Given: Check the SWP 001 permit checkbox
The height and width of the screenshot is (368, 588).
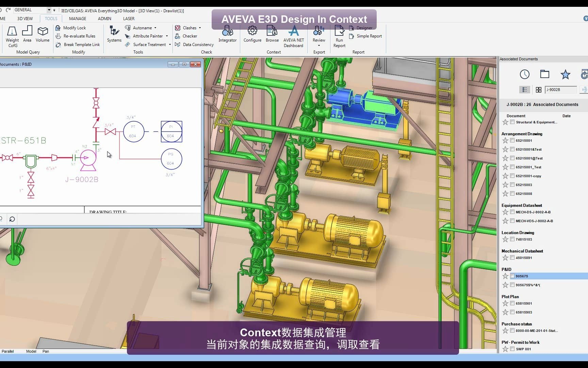Looking at the screenshot, I should [x=512, y=349].
